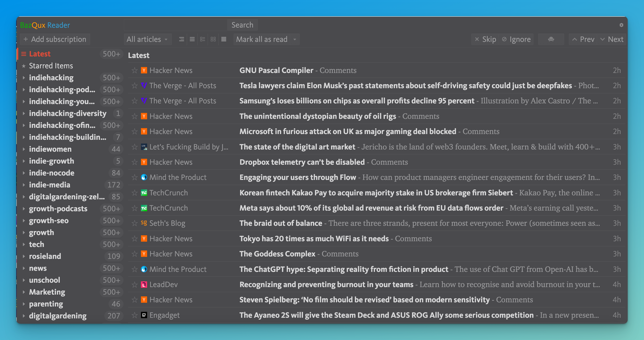Click the Ignore button
Screen dimensions: 644x340
click(x=516, y=39)
